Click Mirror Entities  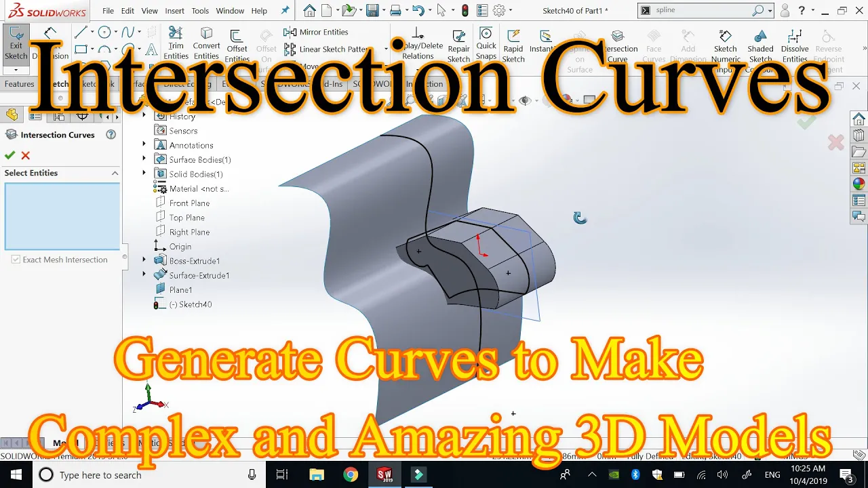point(316,32)
